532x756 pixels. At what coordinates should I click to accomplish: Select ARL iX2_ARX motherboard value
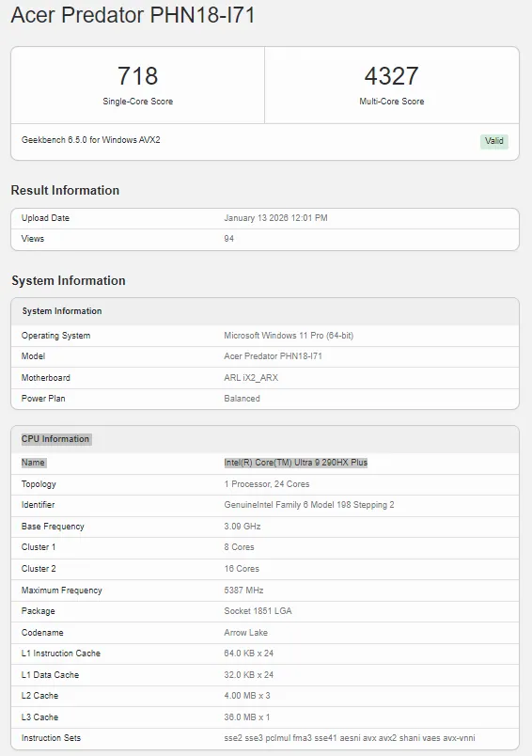tap(251, 377)
